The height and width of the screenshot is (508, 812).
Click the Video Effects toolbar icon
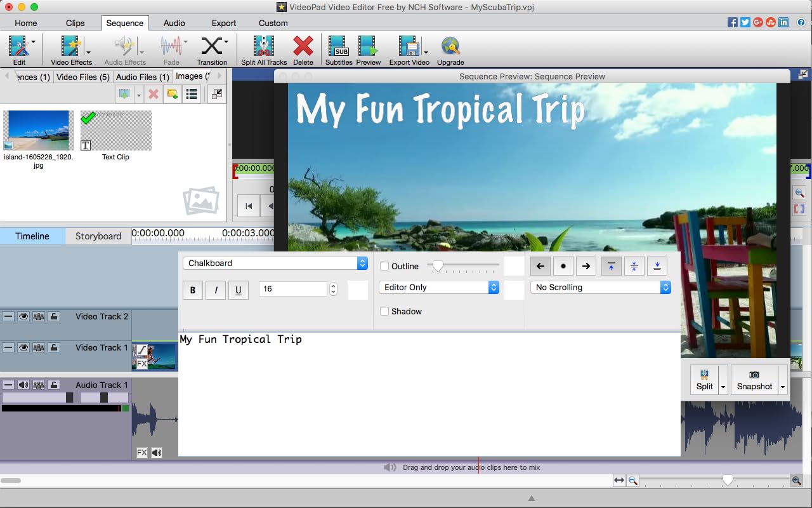tap(71, 50)
